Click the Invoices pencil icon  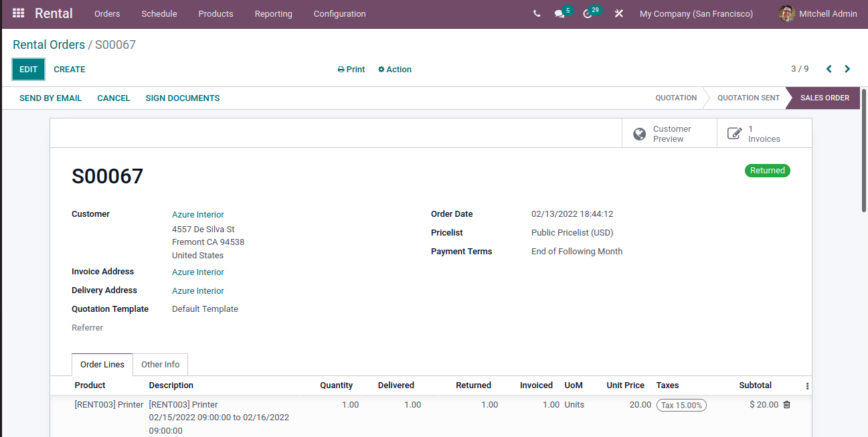click(734, 134)
